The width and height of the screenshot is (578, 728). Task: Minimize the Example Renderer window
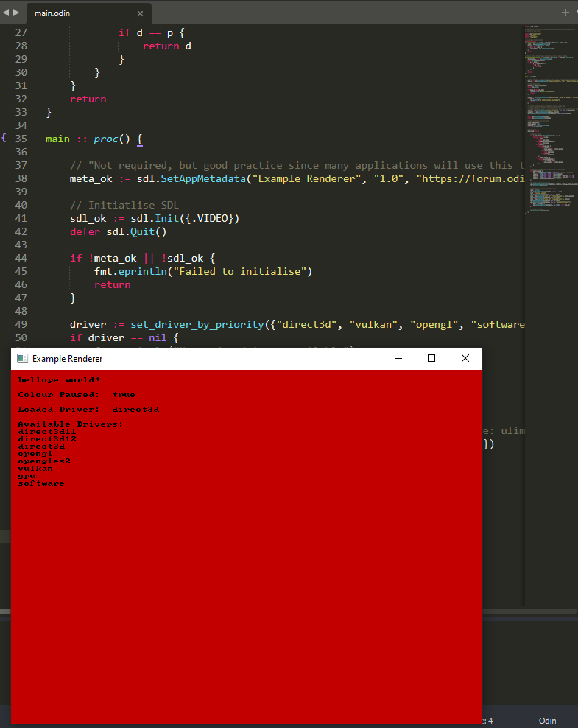point(398,358)
